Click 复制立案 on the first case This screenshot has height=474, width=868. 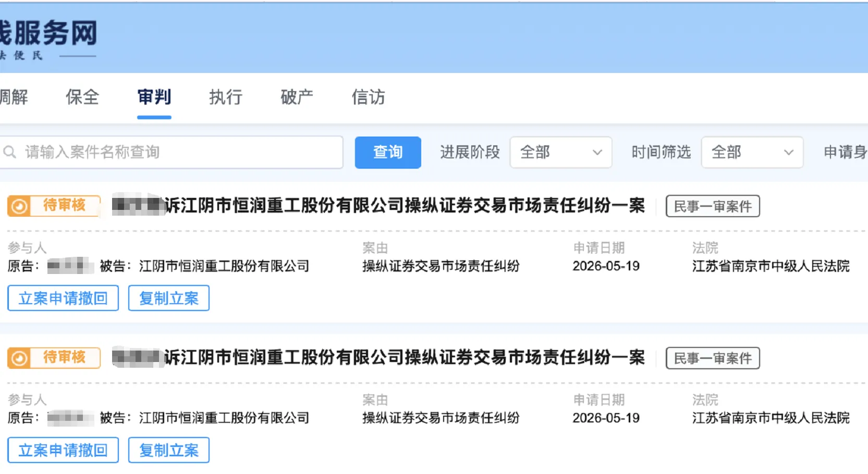(169, 298)
